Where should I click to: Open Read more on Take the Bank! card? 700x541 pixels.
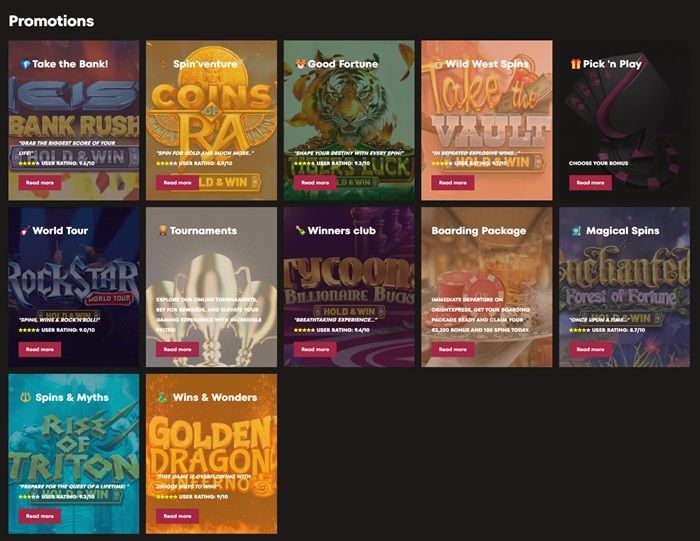(x=40, y=183)
